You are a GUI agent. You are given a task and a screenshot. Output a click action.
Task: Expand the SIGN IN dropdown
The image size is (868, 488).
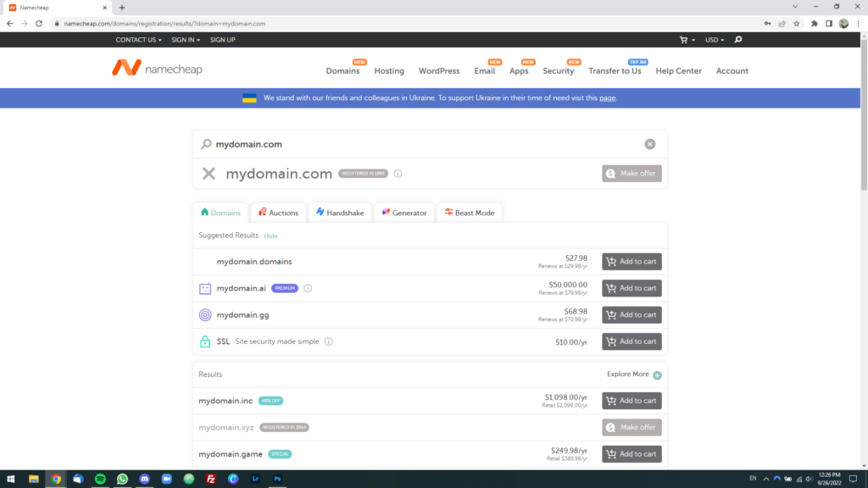coord(186,40)
